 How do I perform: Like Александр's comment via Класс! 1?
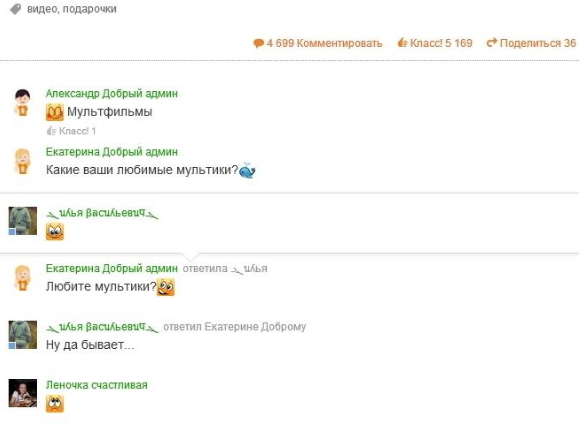71,131
